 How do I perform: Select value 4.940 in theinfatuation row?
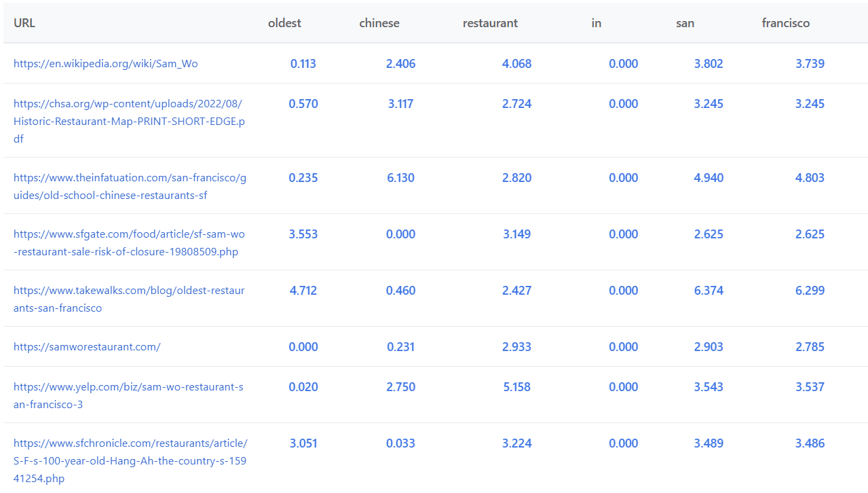pyautogui.click(x=709, y=178)
